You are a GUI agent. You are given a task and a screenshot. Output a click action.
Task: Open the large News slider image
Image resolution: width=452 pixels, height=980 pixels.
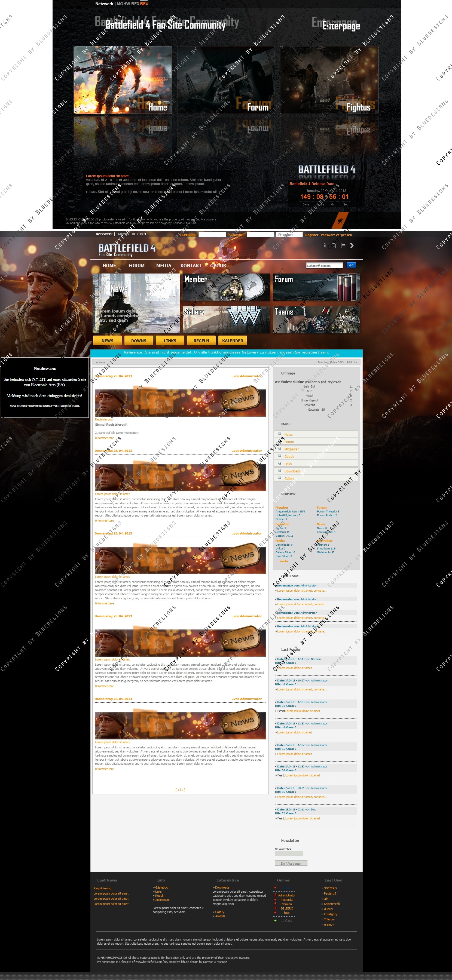coord(136,304)
